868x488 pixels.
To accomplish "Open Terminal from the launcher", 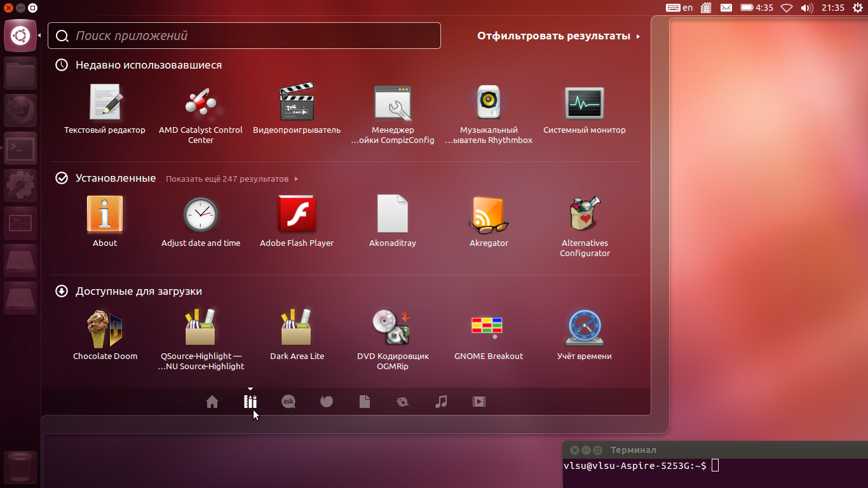I will (x=20, y=148).
